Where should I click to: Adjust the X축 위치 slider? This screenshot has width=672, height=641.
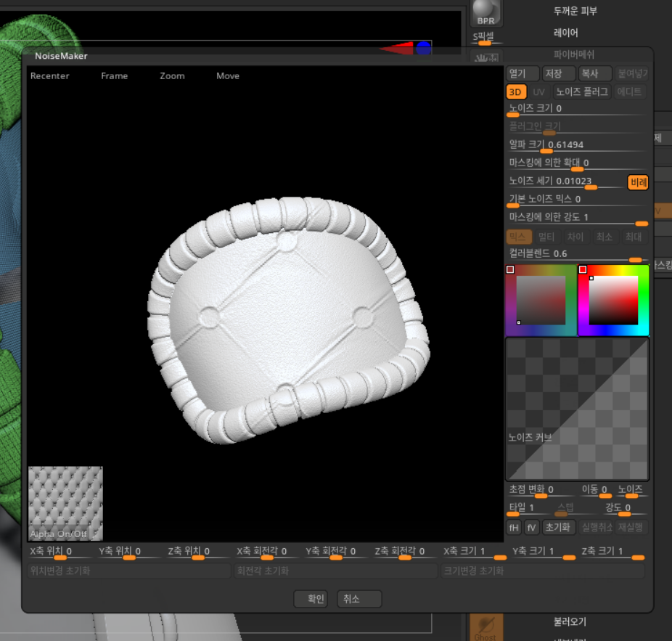click(x=60, y=552)
